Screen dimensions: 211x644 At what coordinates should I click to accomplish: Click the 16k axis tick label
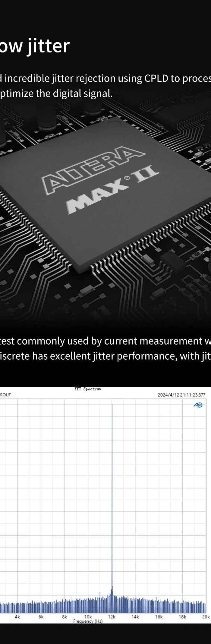tap(159, 617)
